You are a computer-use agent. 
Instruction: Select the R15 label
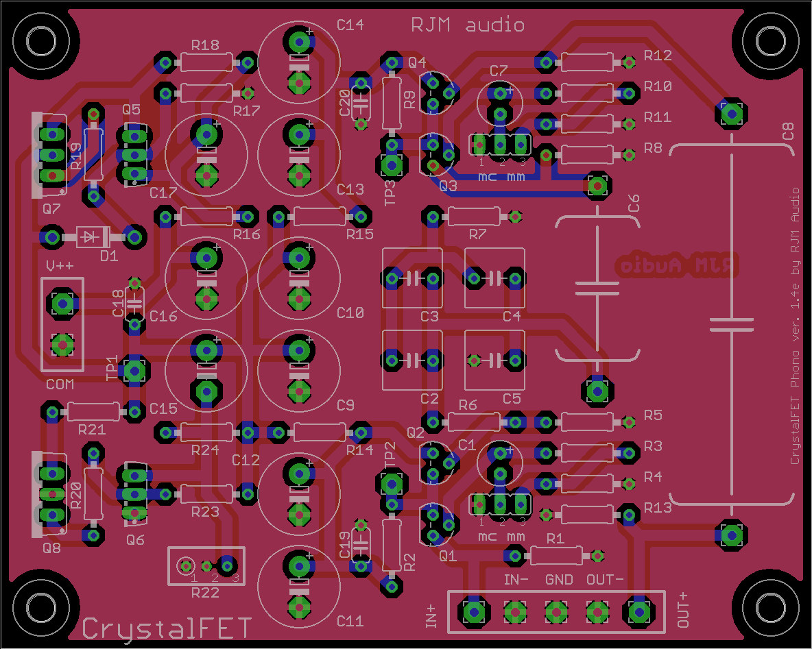point(360,234)
